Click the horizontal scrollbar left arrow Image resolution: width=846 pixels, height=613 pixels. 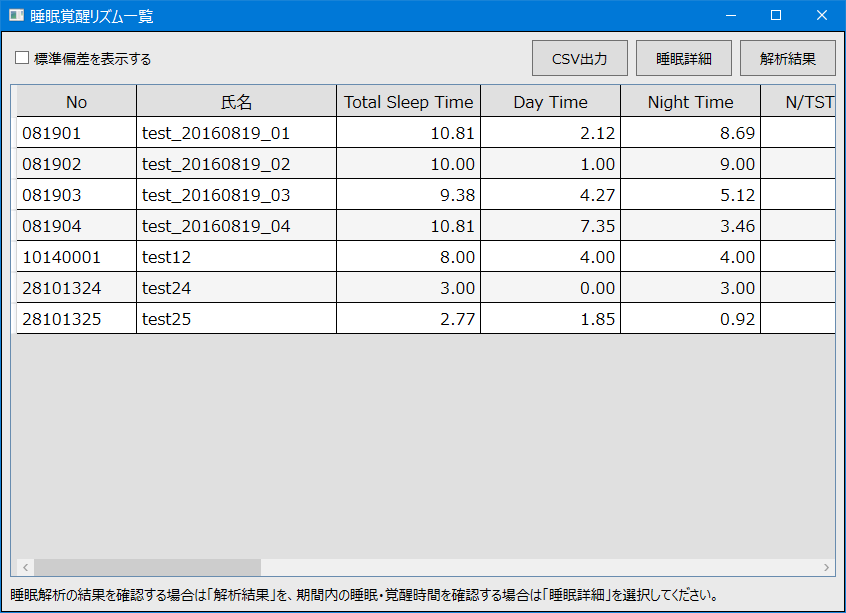click(25, 567)
